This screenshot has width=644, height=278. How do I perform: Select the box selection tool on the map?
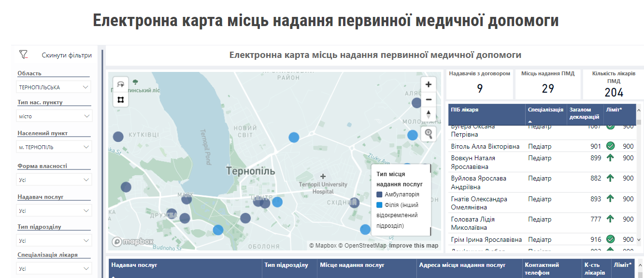pos(120,99)
